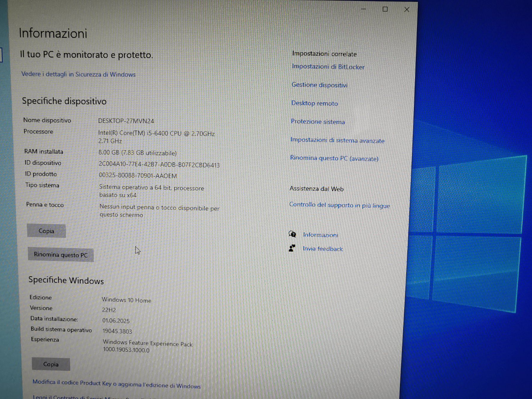Screen dimensions: 532x399
Task: Open Gestione dispositivi link
Action: click(x=319, y=85)
